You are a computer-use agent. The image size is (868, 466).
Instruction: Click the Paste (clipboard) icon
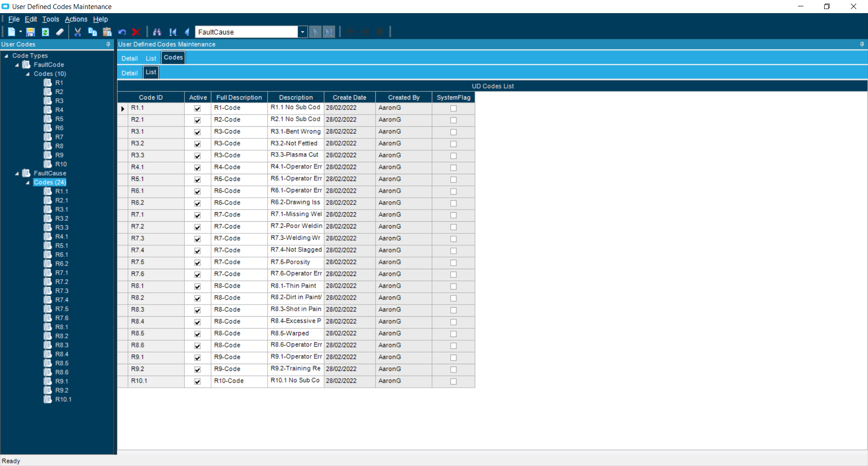[x=107, y=32]
